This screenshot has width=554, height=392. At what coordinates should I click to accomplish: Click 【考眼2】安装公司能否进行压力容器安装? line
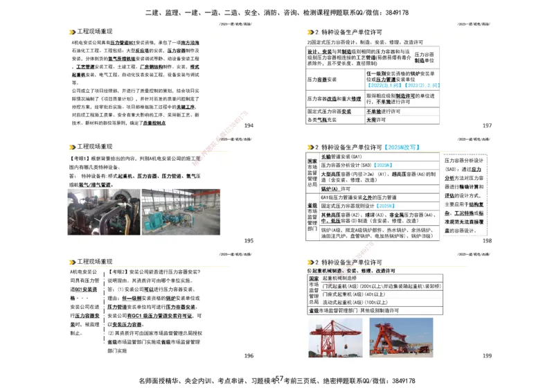point(154,271)
